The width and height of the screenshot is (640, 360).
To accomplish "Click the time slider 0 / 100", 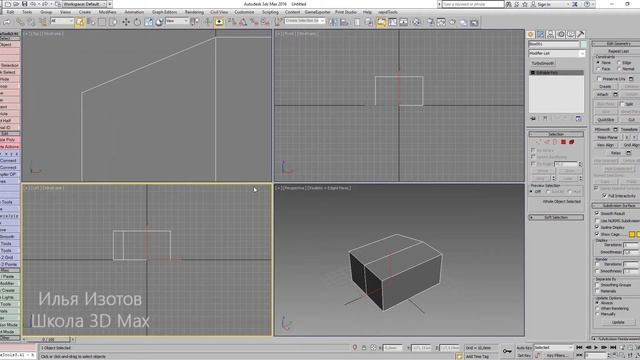I will (x=49, y=340).
